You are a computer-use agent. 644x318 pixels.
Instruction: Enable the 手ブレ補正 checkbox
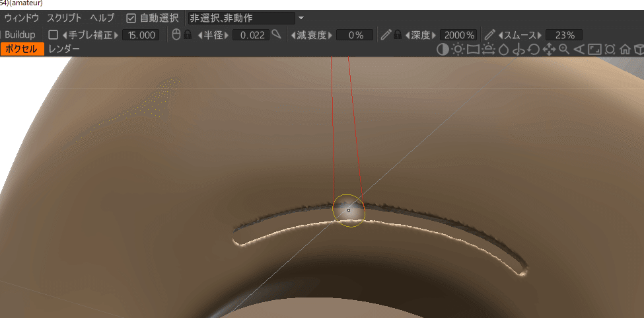point(53,35)
